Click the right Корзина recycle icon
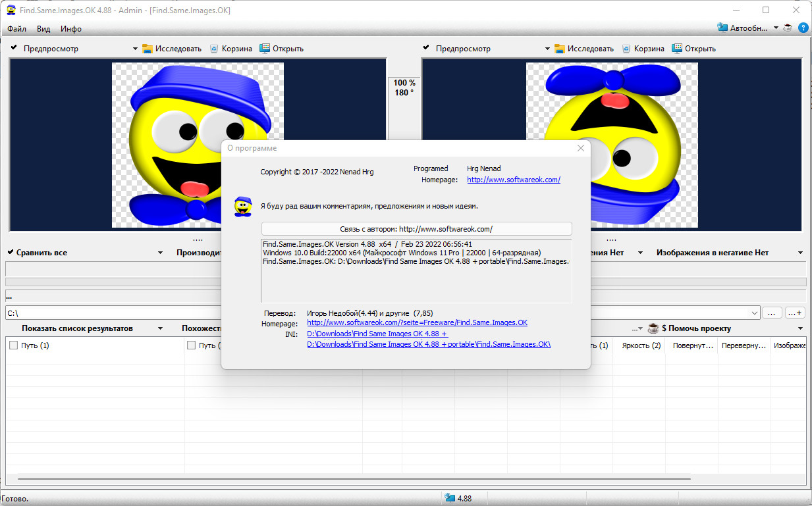This screenshot has height=506, width=812. click(626, 49)
